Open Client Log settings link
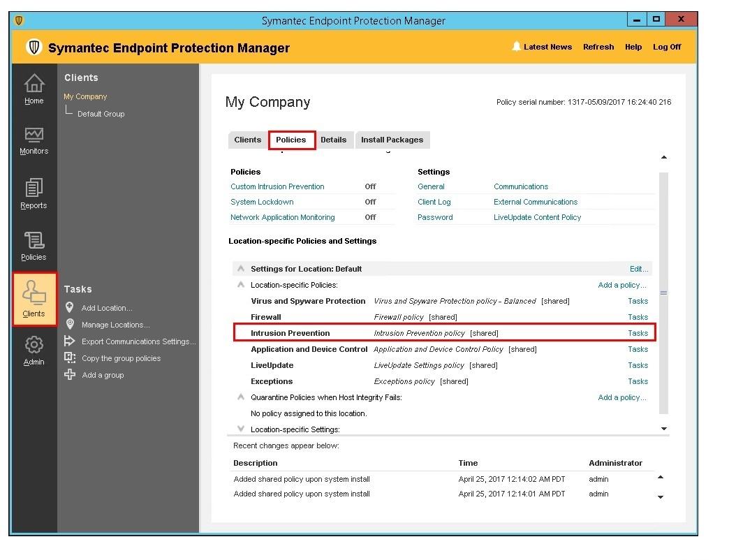The image size is (729, 560). tap(434, 202)
